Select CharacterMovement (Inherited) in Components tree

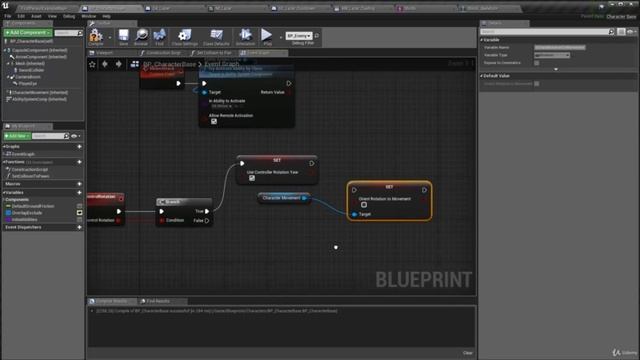tap(39, 93)
